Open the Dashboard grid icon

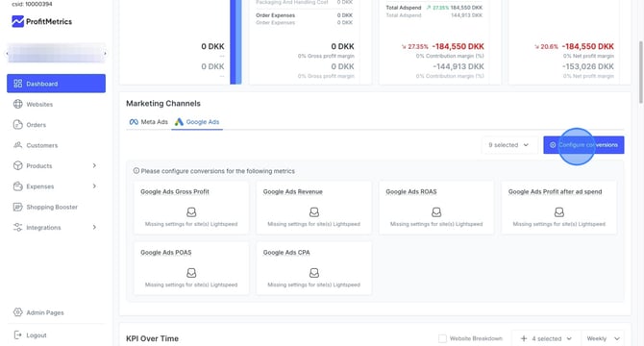[x=17, y=84]
